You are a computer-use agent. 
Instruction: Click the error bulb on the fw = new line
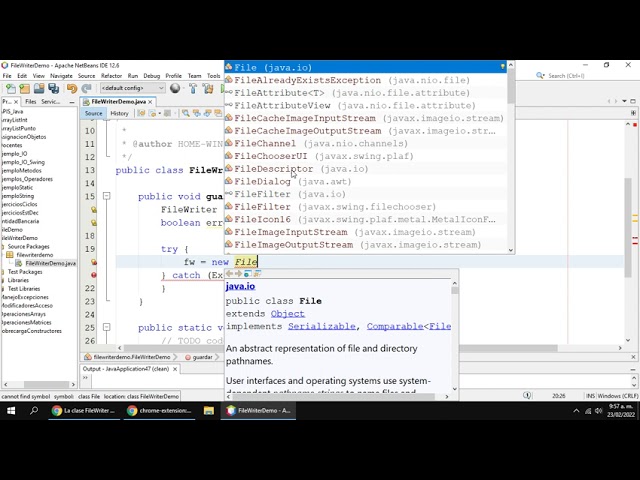click(94, 262)
